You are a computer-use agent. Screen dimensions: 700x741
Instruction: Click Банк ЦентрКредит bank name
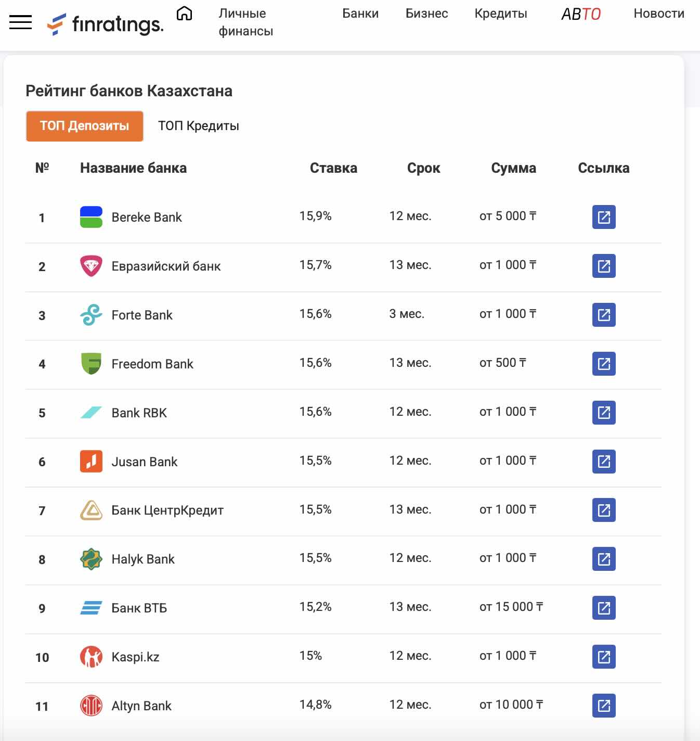(167, 510)
